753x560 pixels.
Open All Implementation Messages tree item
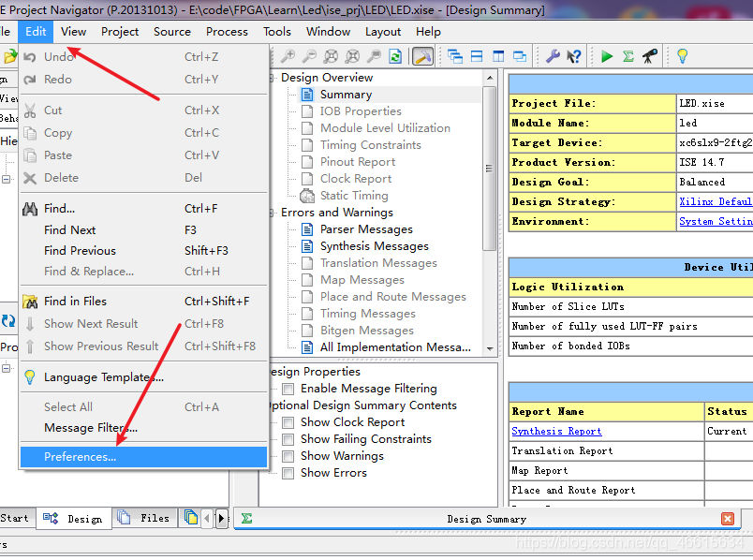tap(395, 347)
